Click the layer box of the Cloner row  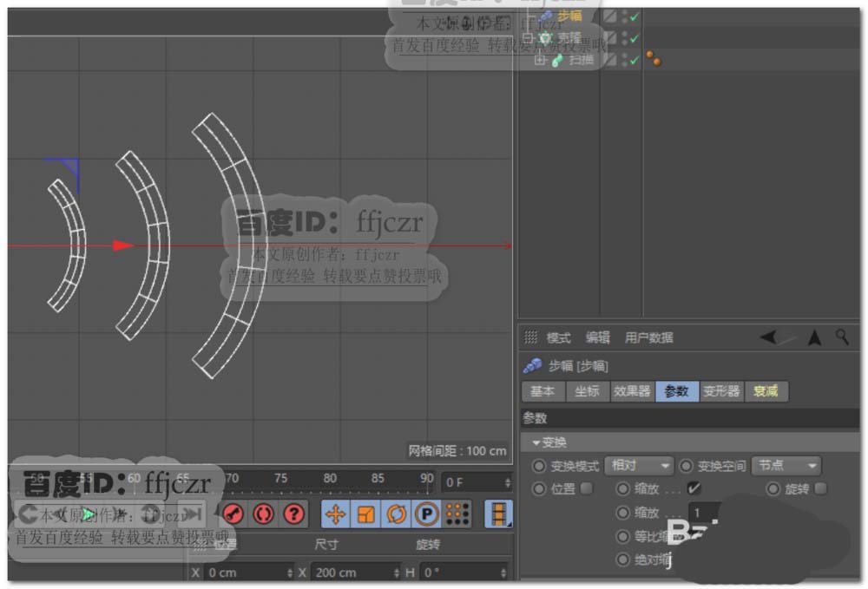tap(610, 38)
